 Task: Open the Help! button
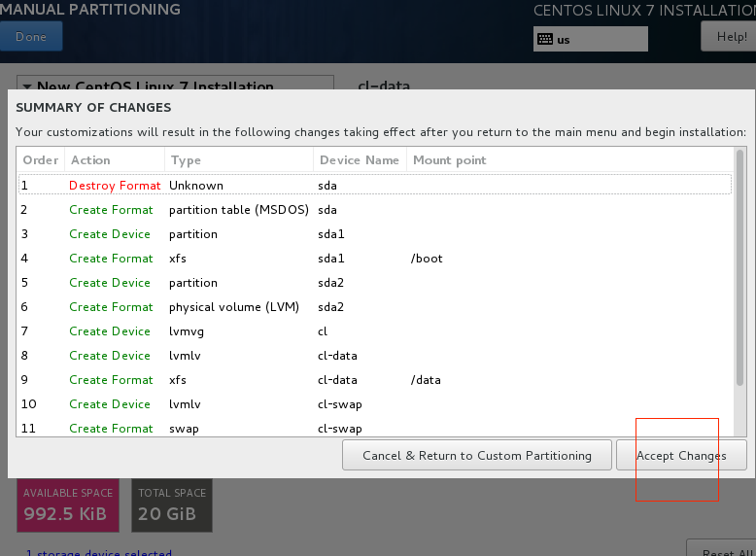[x=729, y=37]
